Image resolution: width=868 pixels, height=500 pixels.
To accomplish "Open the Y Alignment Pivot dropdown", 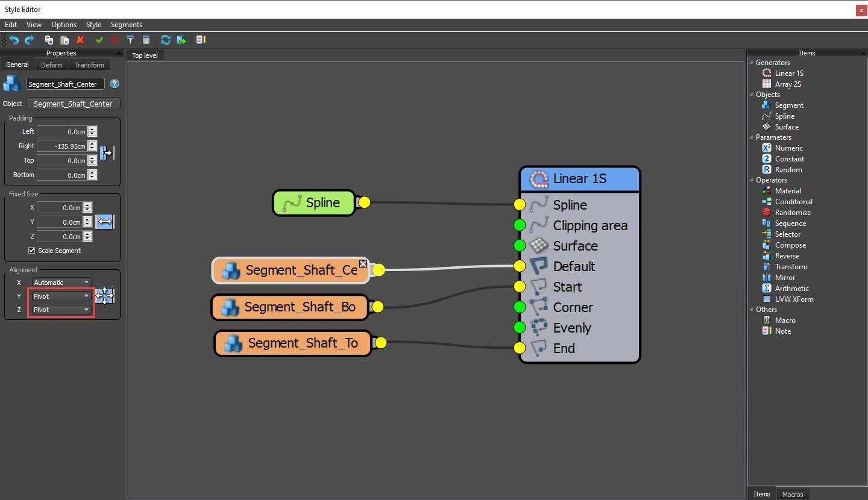I will (61, 296).
